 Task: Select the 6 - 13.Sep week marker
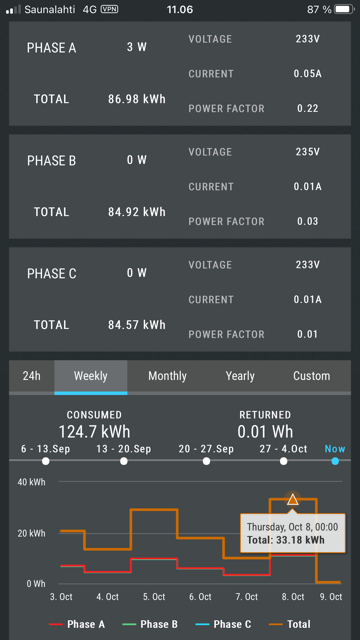click(x=46, y=461)
